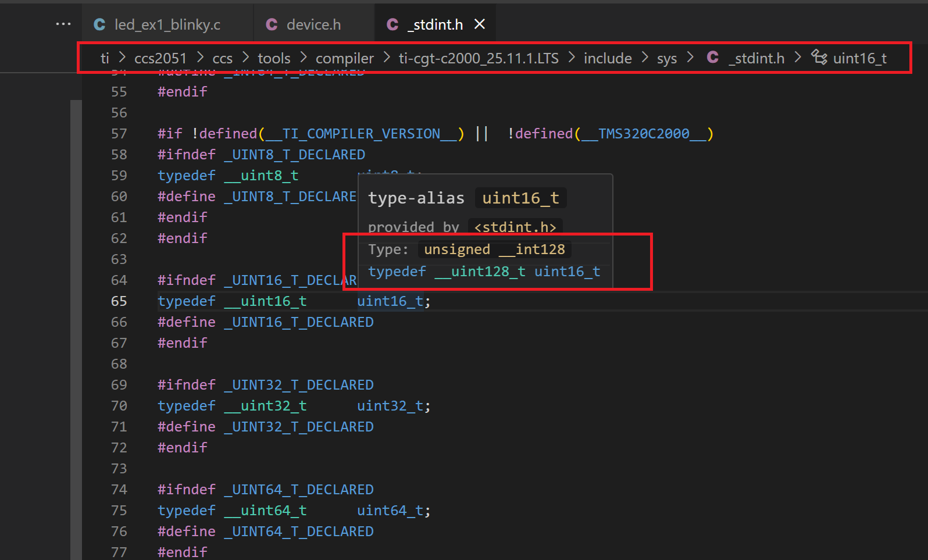Click __uint16_t on line 65
Screen dimensions: 928x560
click(x=265, y=301)
